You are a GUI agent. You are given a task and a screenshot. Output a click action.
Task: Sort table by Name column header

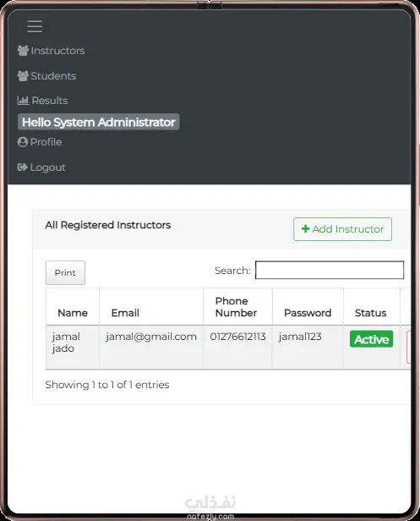73,307
